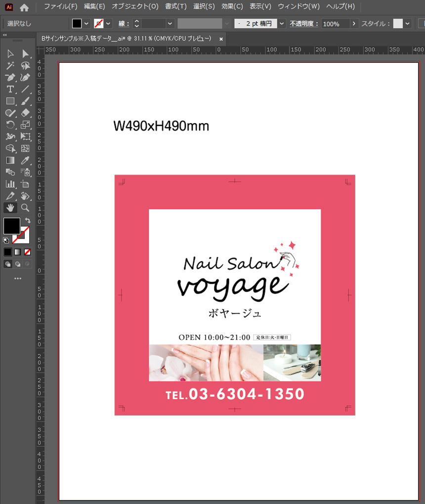Switch paint mode to Gradient
The width and height of the screenshot is (425, 504).
(x=18, y=252)
